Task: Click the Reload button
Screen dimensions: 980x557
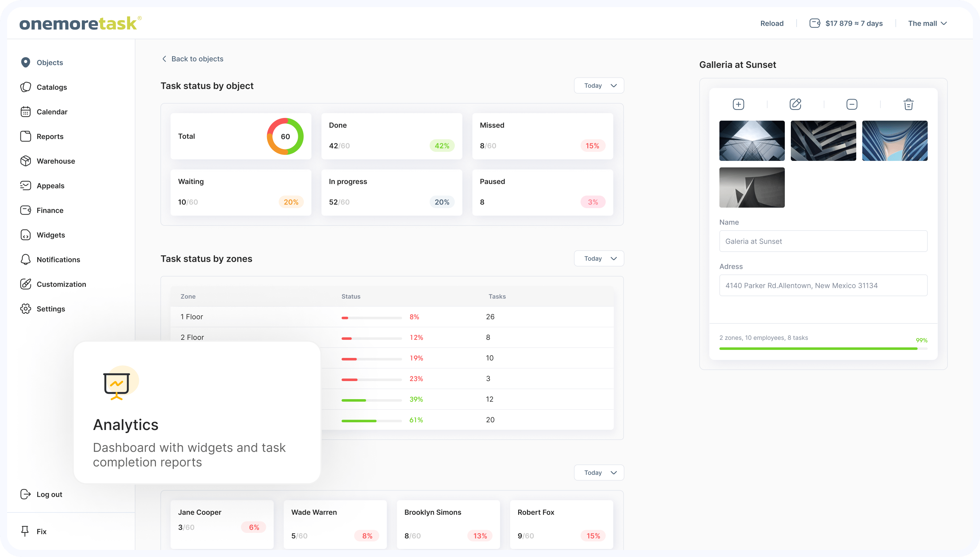Action: pyautogui.click(x=771, y=23)
